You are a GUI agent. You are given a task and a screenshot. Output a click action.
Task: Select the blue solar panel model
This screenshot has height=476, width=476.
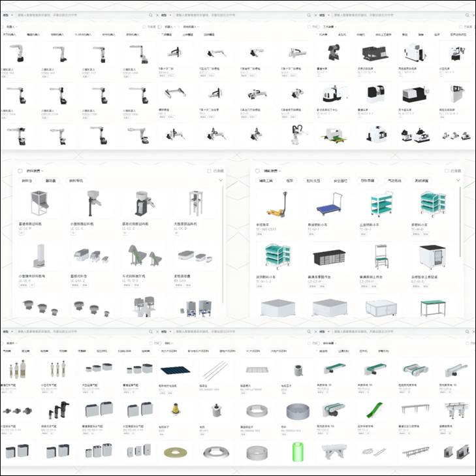[175, 371]
